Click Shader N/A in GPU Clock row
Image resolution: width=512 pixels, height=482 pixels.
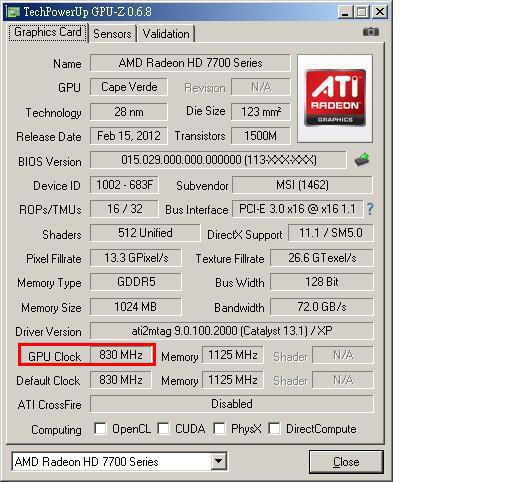[x=343, y=355]
